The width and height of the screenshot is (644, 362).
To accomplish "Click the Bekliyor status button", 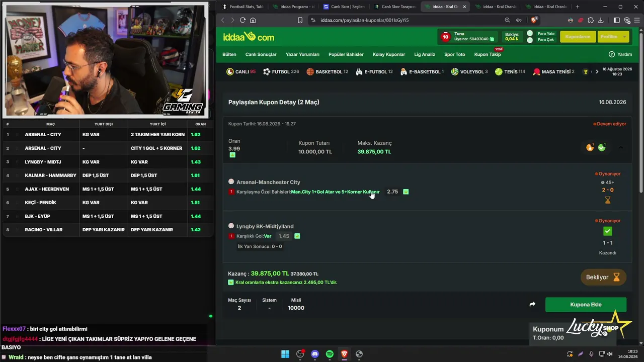I will tap(603, 277).
